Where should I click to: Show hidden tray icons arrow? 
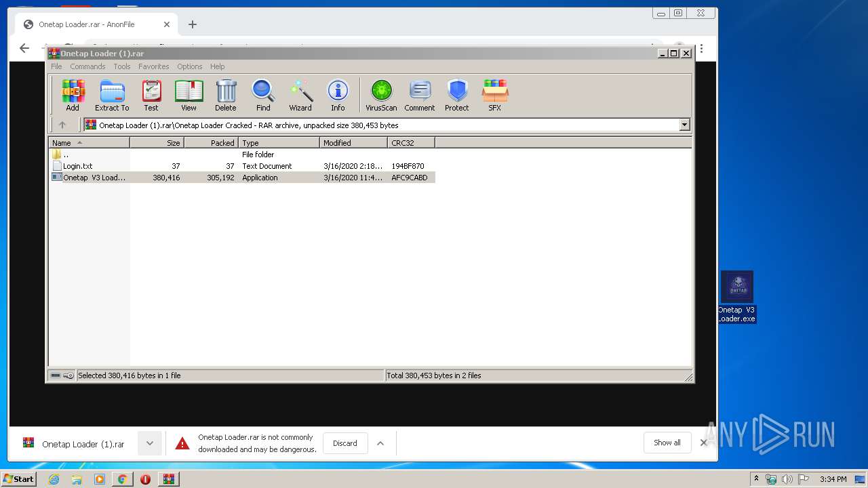[756, 479]
